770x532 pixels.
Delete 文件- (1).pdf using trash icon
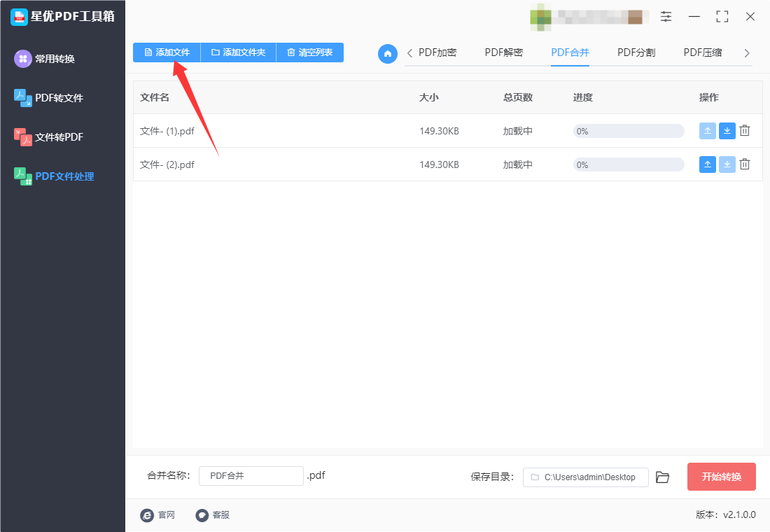(x=745, y=131)
